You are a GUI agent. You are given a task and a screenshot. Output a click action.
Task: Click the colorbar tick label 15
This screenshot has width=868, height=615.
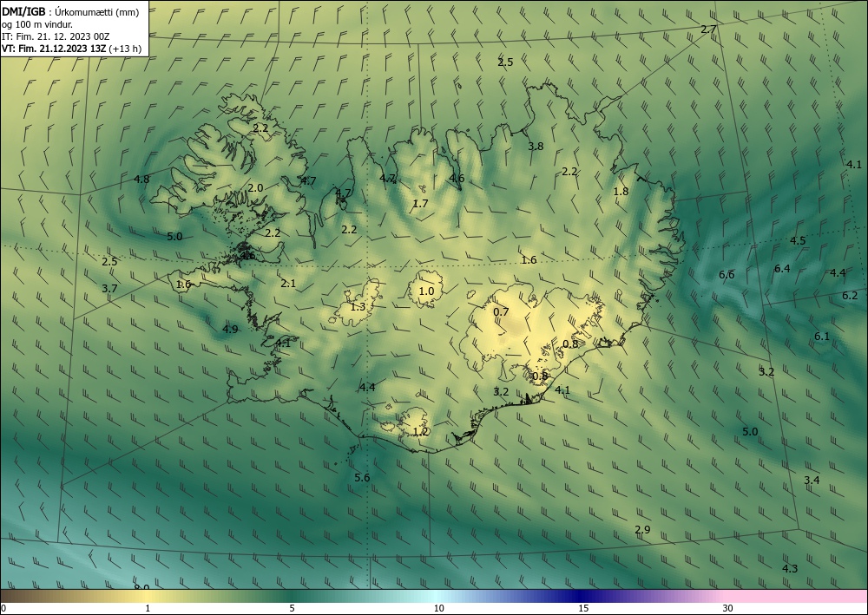point(583,608)
